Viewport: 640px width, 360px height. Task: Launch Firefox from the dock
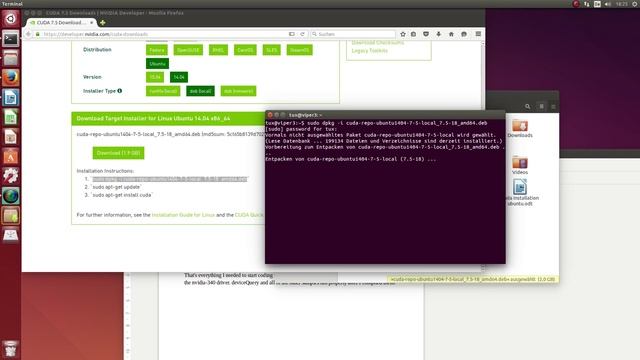[x=10, y=78]
